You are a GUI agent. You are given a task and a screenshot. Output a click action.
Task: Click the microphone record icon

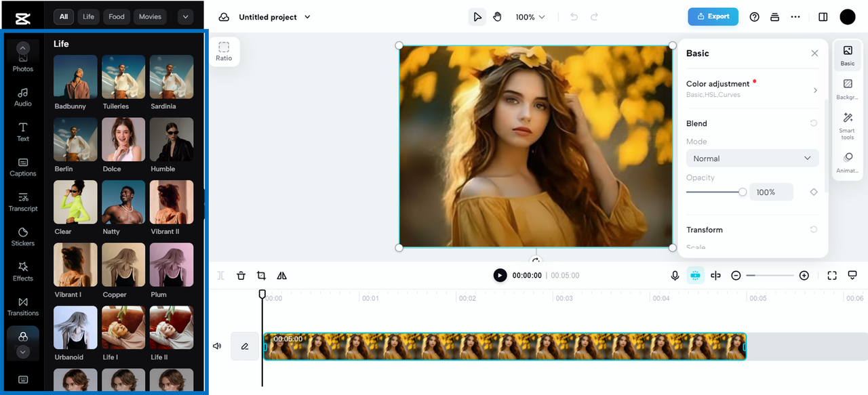point(675,275)
